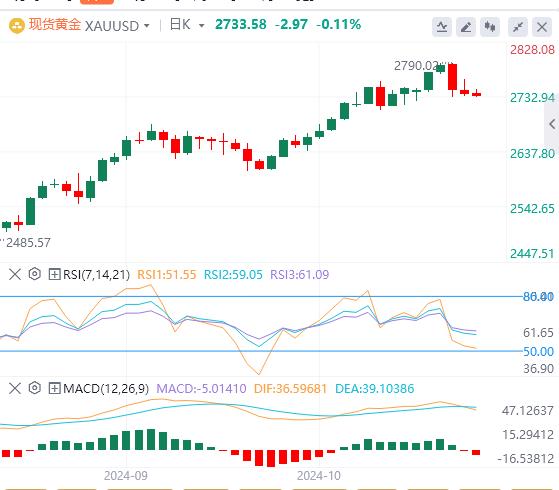Click the 15.29412 MACD axis label
This screenshot has width=559, height=490.
[528, 435]
